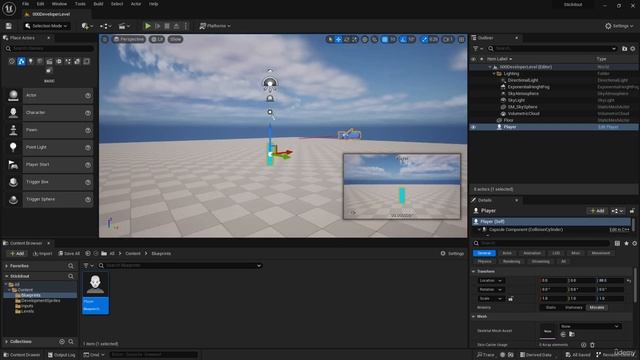The width and height of the screenshot is (640, 360).
Task: Open the Window menu
Action: (x=59, y=4)
